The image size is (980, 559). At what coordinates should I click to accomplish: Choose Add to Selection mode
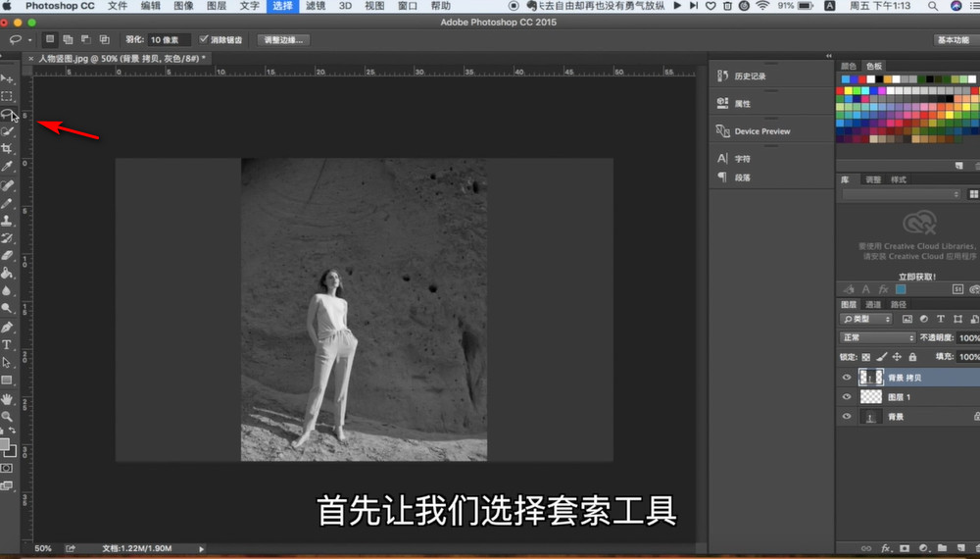(69, 39)
